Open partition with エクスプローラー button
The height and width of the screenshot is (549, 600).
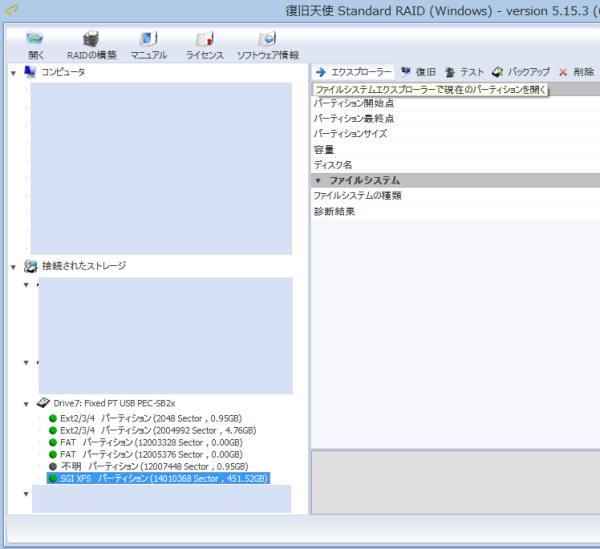(353, 72)
